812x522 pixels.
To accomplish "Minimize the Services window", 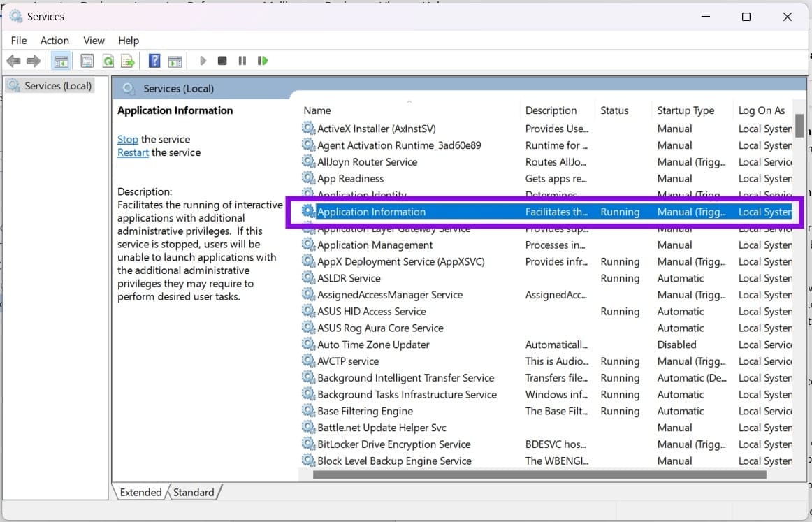I will pos(705,17).
